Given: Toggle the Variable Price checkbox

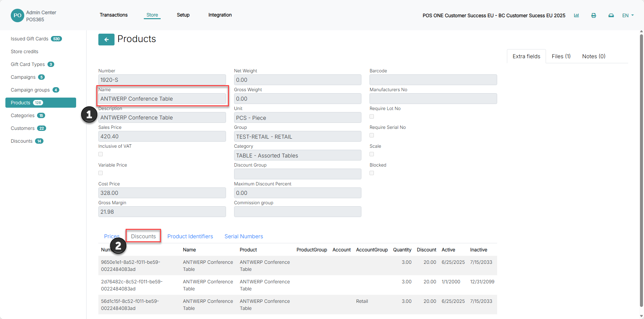Looking at the screenshot, I should tap(100, 173).
